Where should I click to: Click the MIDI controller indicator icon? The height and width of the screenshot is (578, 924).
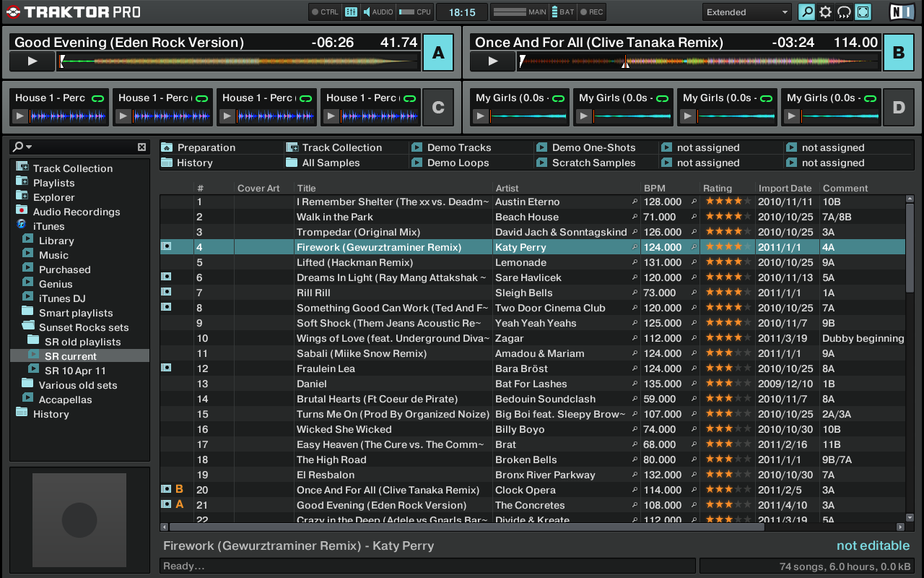[x=352, y=12]
